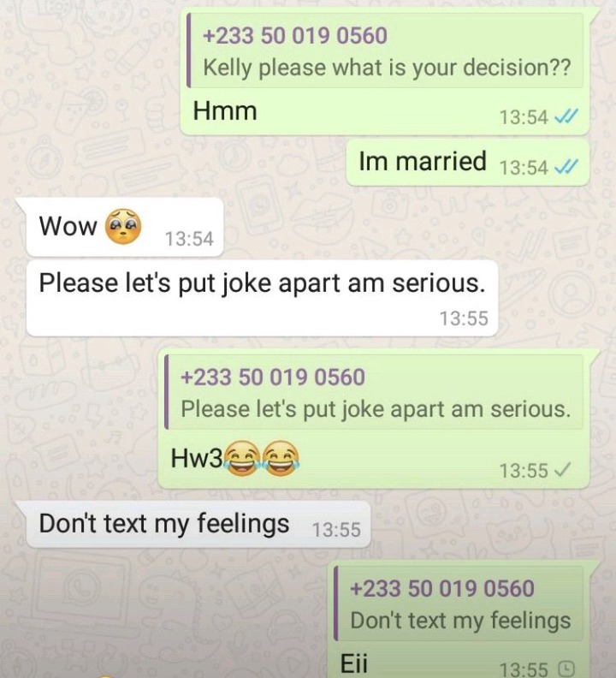
Task: Tap the 13:55 timestamp on 'Don't text my feelings'
Action: pos(336,530)
